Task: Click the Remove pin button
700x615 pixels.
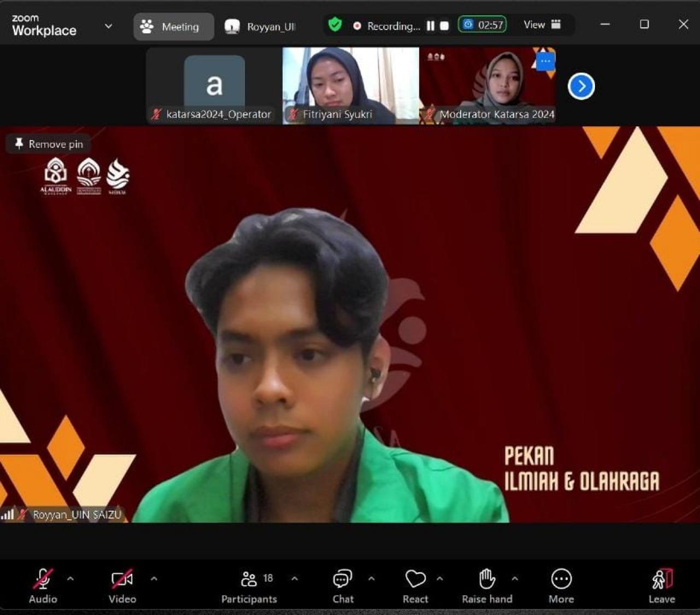Action: (x=49, y=144)
